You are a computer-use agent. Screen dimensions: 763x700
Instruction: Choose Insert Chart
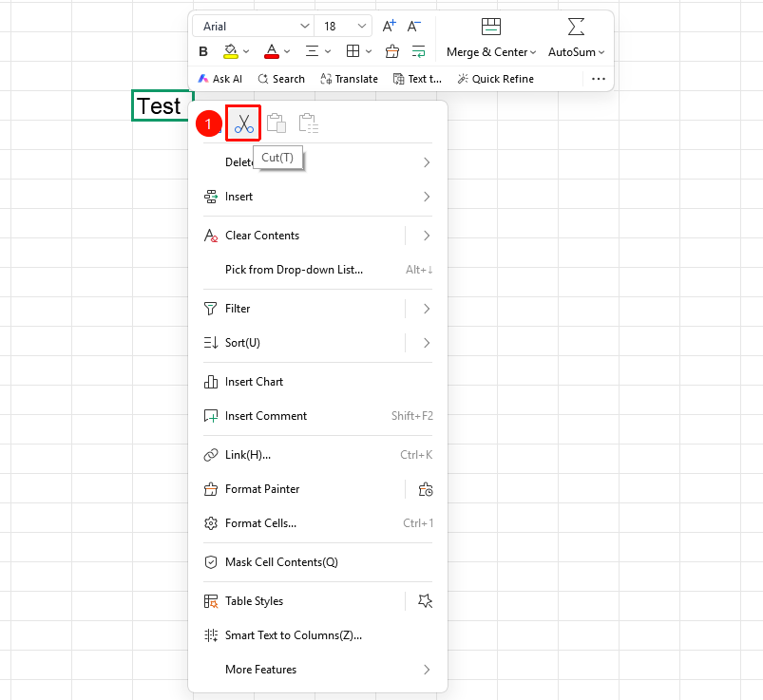pyautogui.click(x=317, y=382)
